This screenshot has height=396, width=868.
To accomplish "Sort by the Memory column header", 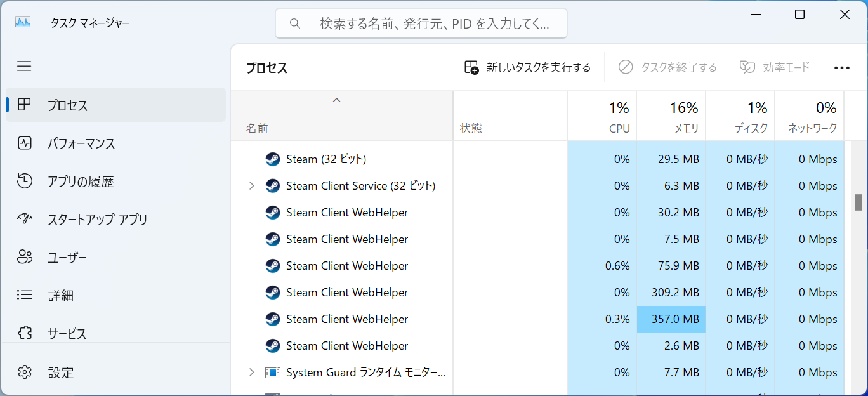I will click(x=671, y=117).
